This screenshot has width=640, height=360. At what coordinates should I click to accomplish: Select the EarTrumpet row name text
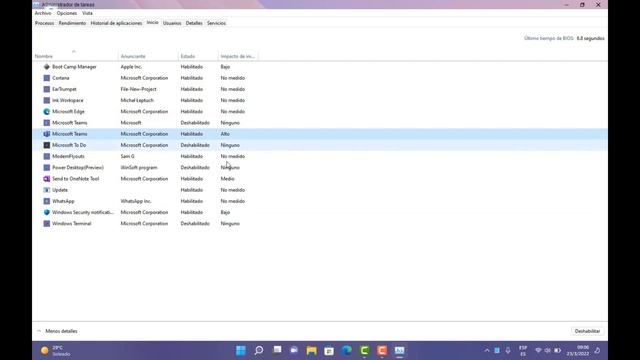point(64,89)
